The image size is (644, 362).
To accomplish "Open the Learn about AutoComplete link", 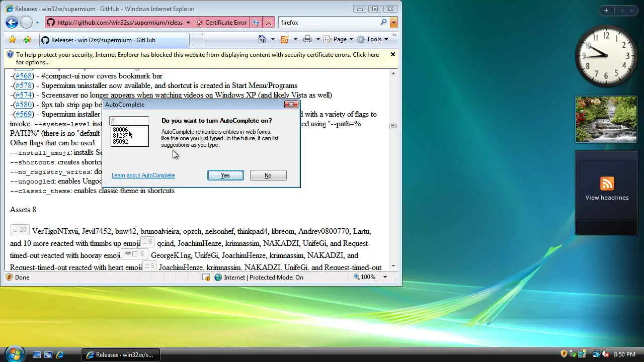I will pyautogui.click(x=143, y=175).
